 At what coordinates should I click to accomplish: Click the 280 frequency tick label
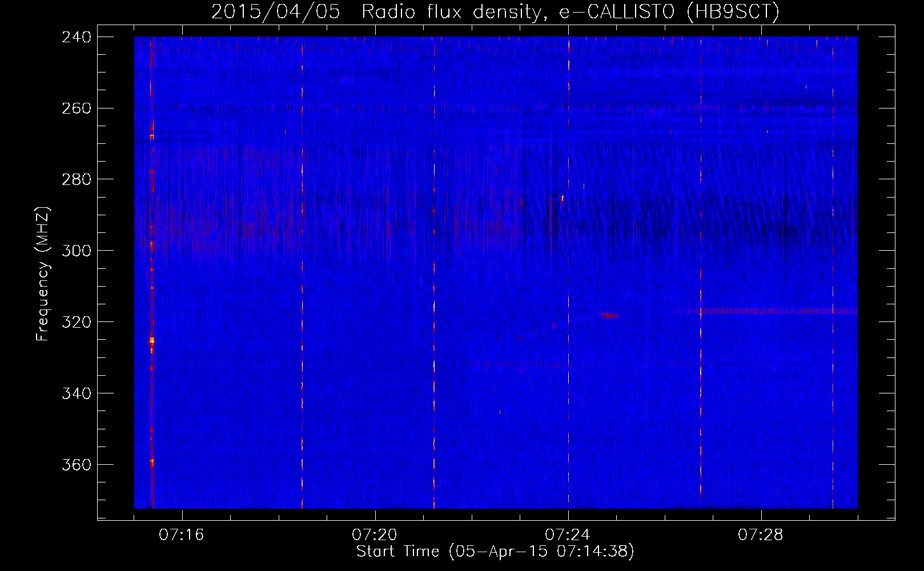coord(77,180)
